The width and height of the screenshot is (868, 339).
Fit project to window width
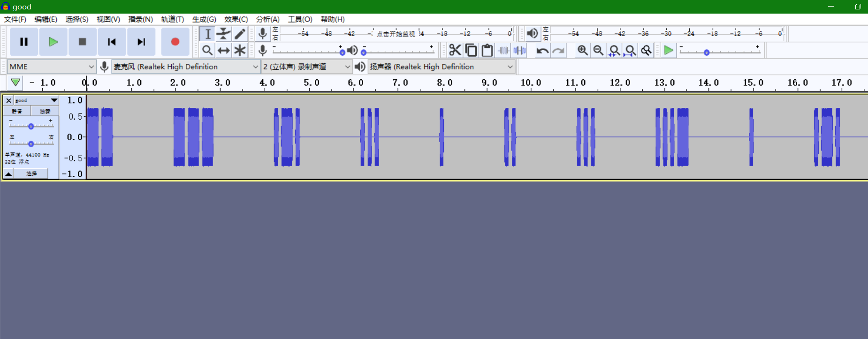click(630, 50)
